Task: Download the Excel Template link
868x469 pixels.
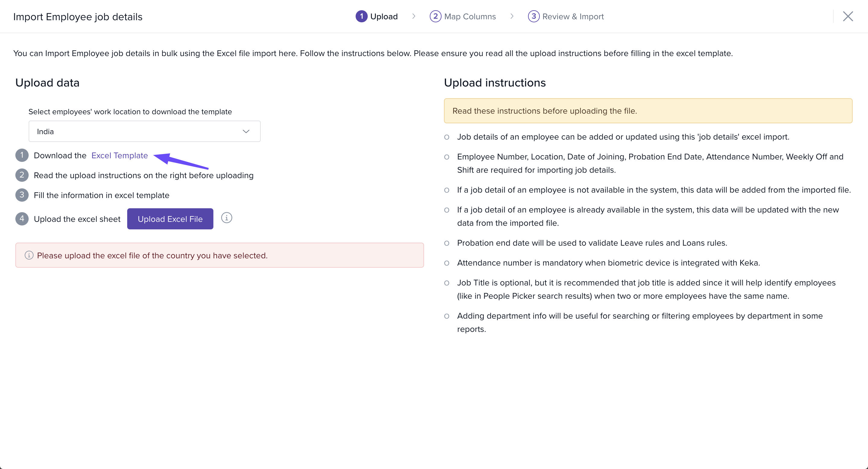Action: click(x=120, y=156)
